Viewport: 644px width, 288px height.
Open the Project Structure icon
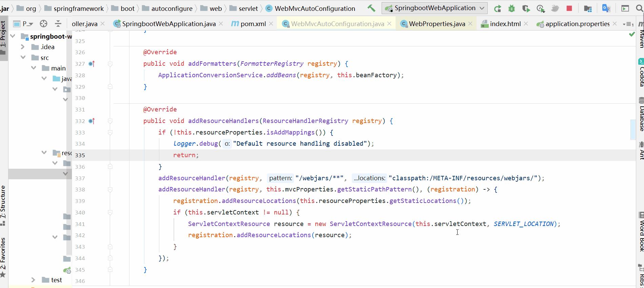pyautogui.click(x=588, y=8)
